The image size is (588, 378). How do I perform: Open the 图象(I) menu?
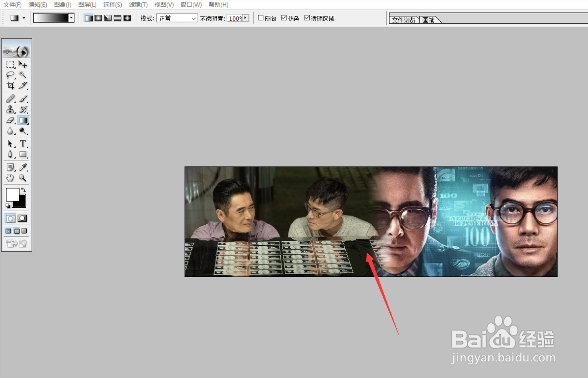tap(63, 5)
